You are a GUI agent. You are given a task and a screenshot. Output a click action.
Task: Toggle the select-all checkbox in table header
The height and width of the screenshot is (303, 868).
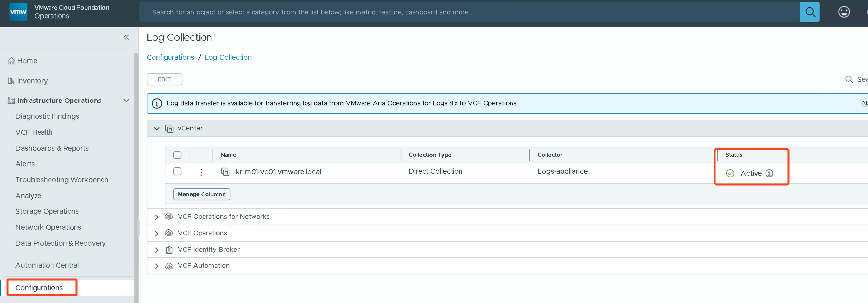(177, 155)
